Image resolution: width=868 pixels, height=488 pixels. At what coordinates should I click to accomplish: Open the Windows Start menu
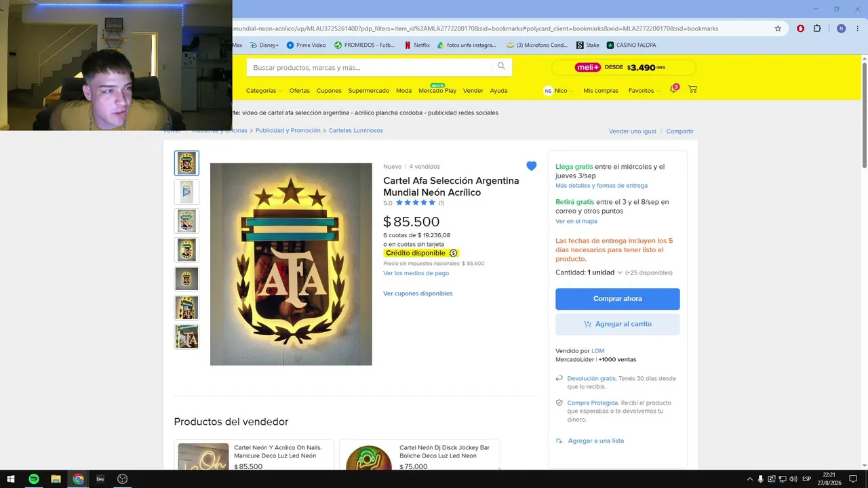click(x=11, y=479)
